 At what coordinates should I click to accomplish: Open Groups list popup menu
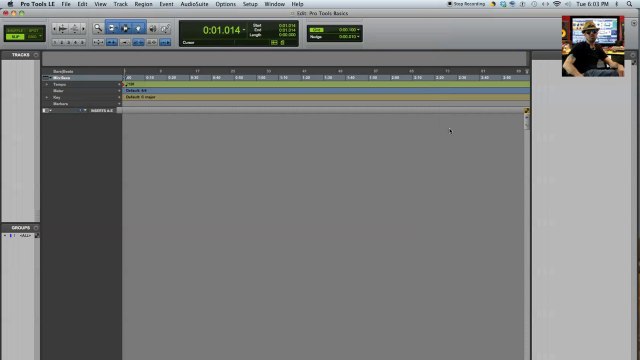tap(36, 228)
